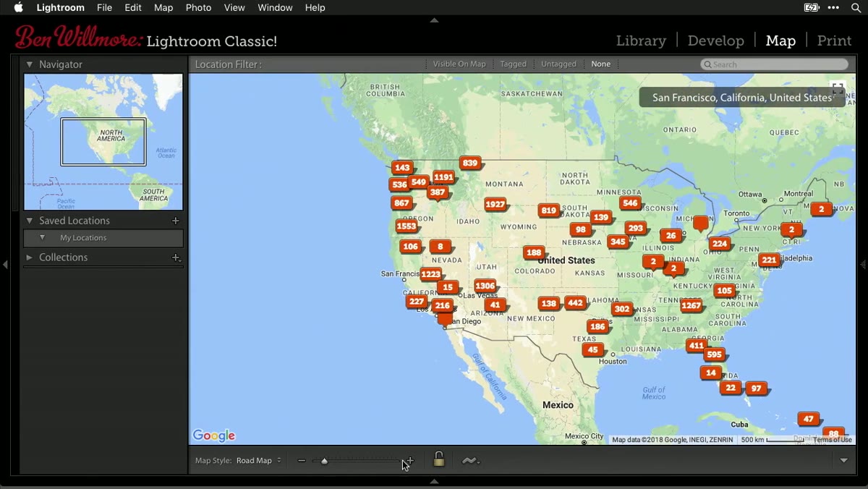Click the 302 photo cluster marker
Screen dimensions: 868x489
coord(621,309)
